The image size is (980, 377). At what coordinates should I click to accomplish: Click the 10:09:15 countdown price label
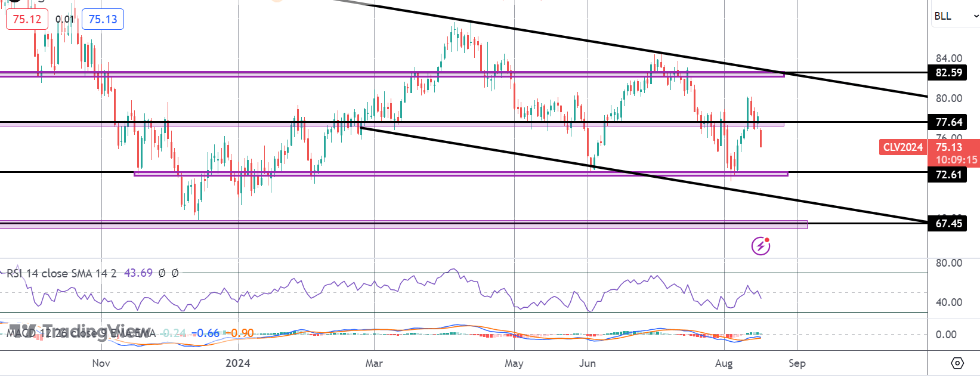tap(956, 160)
